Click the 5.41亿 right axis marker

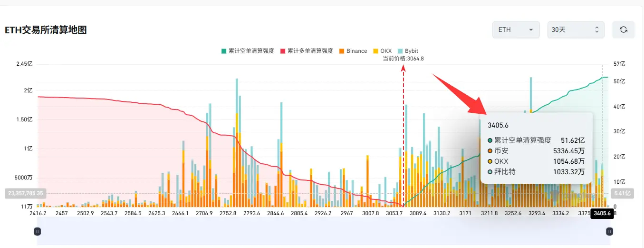click(x=622, y=193)
